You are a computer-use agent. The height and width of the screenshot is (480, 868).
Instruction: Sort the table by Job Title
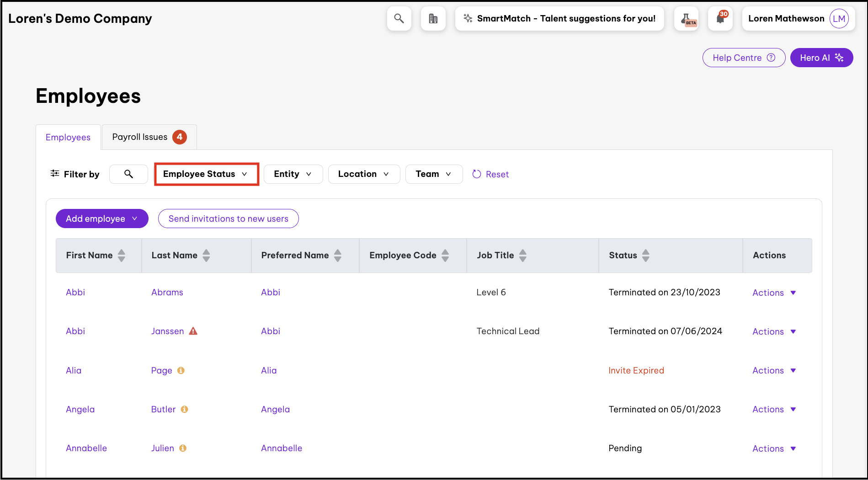523,256
